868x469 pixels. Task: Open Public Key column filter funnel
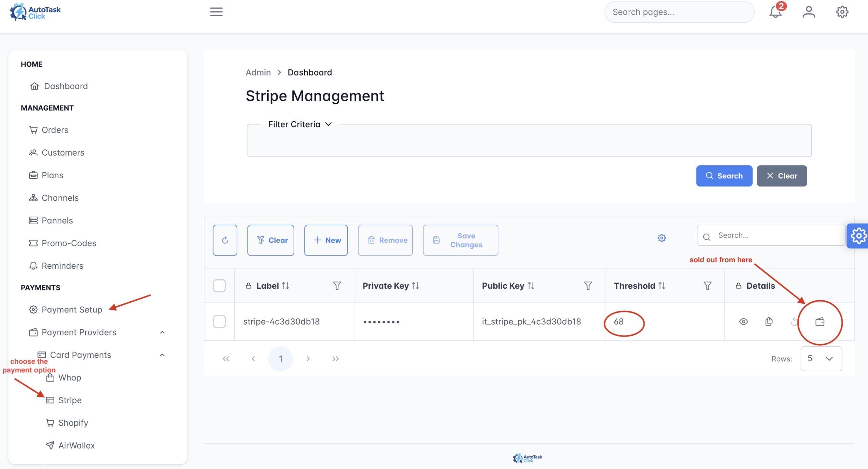point(588,286)
